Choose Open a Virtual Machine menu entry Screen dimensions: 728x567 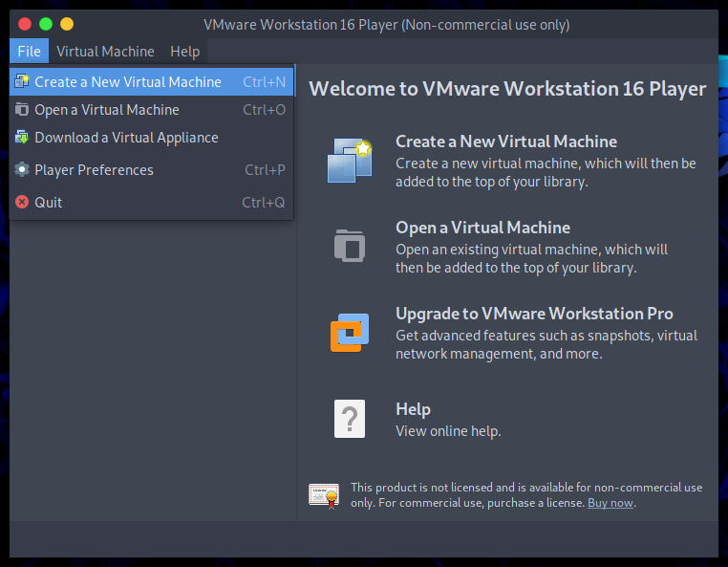tap(152, 110)
